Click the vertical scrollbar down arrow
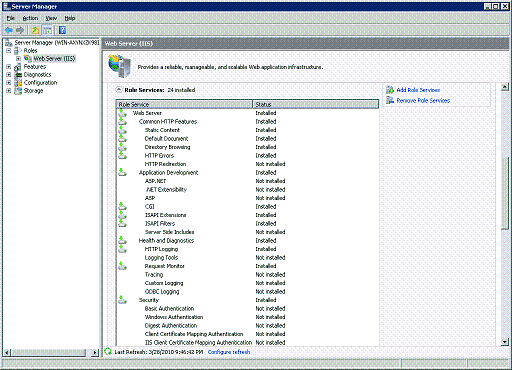This screenshot has height=370, width=512. [x=504, y=342]
